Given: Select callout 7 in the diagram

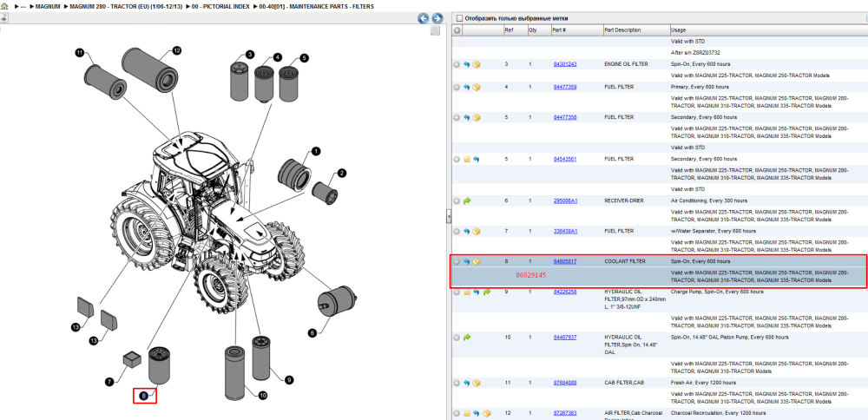Looking at the screenshot, I should pyautogui.click(x=109, y=381).
